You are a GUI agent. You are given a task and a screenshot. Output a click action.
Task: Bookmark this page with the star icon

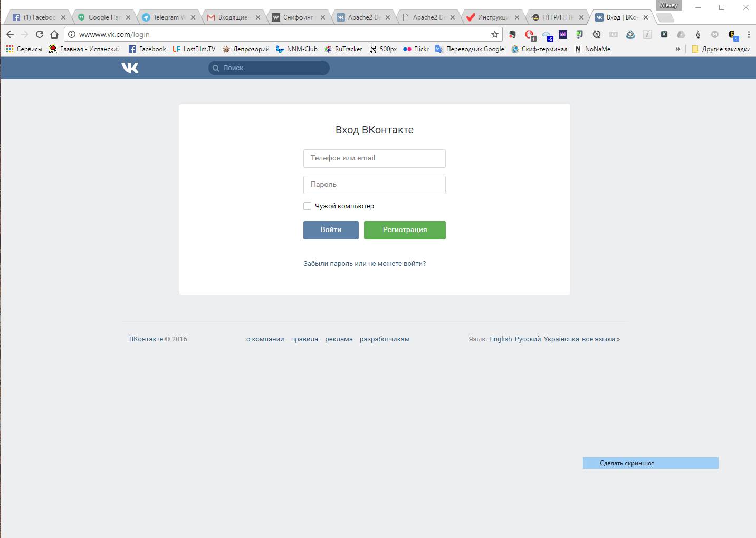495,34
